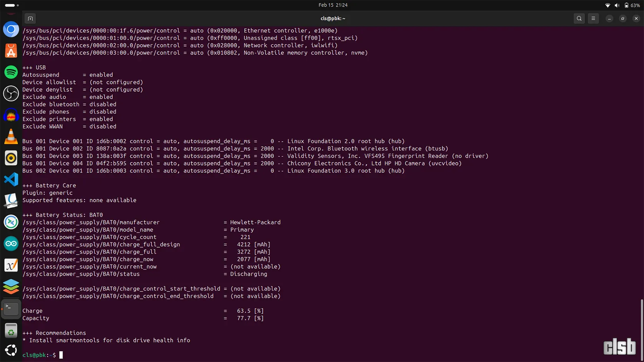Image resolution: width=644 pixels, height=362 pixels.
Task: Focus the Terminal icon in dock
Action: pyautogui.click(x=11, y=309)
